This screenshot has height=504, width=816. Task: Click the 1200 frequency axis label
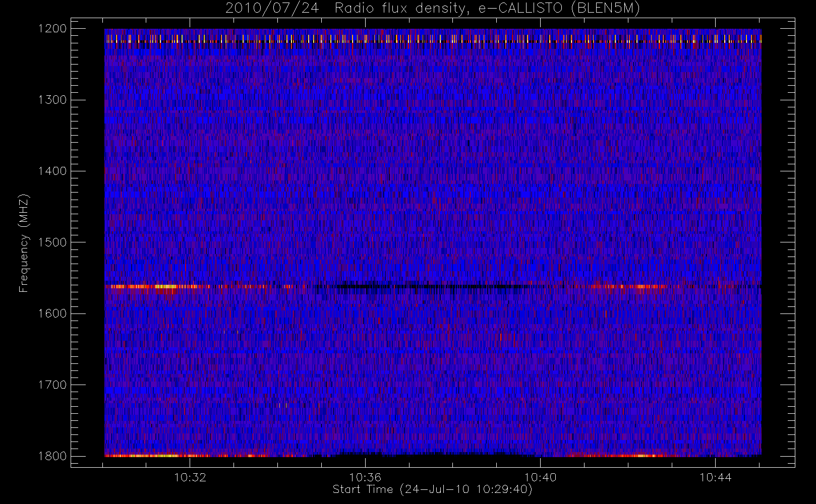(x=52, y=29)
